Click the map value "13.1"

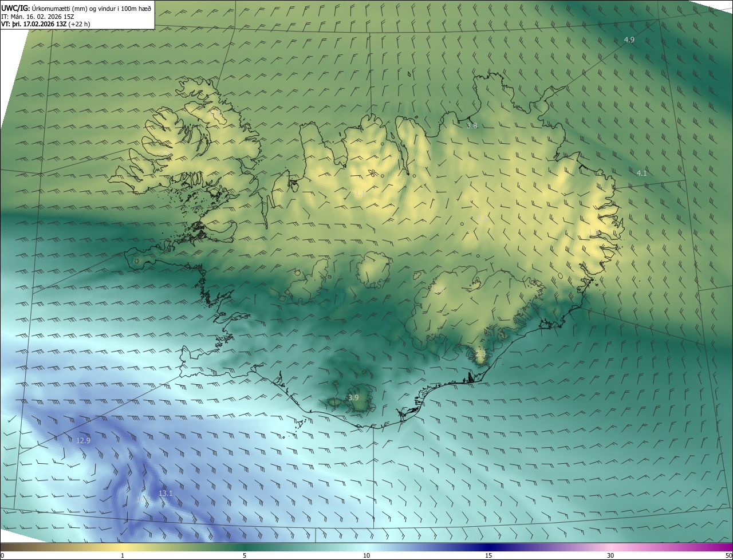(x=165, y=493)
